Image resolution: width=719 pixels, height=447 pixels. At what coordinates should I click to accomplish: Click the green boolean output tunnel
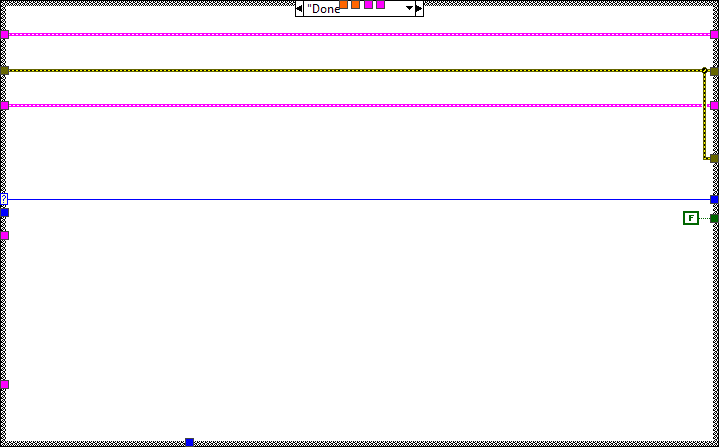(x=714, y=218)
